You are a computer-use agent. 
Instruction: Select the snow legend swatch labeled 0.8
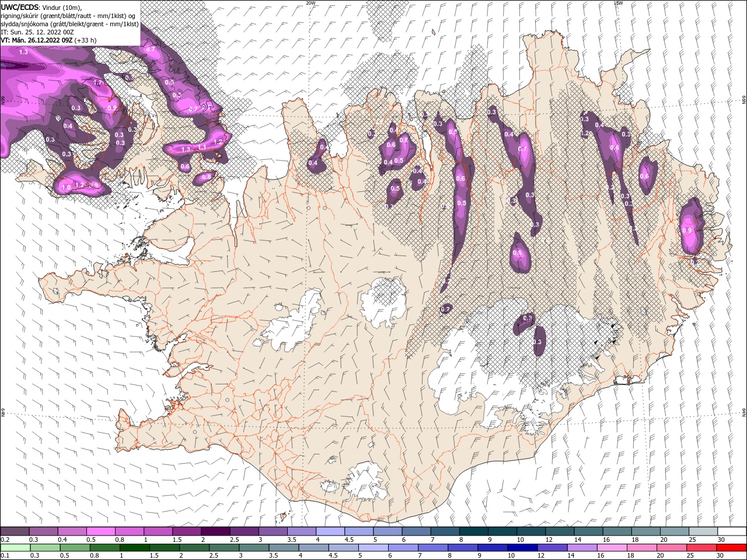[129, 531]
